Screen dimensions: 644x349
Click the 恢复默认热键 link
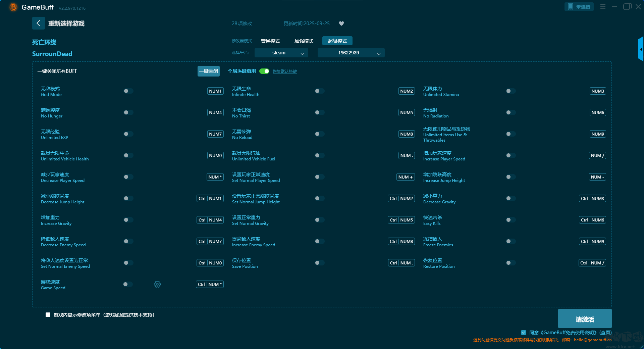coord(284,71)
